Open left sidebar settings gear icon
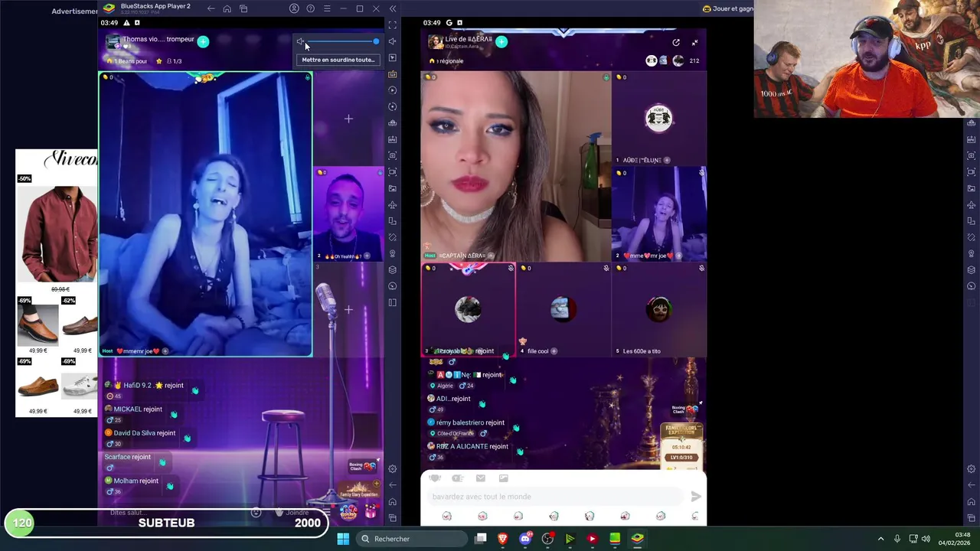 point(393,469)
